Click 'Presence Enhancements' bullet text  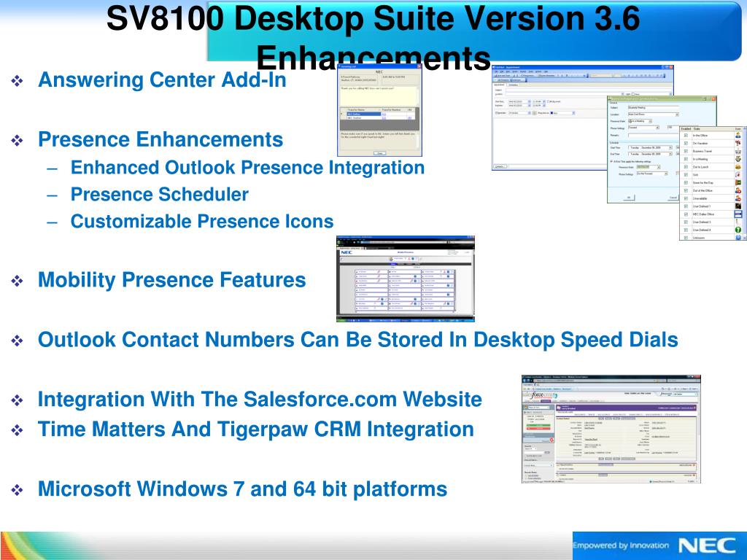[x=160, y=139]
